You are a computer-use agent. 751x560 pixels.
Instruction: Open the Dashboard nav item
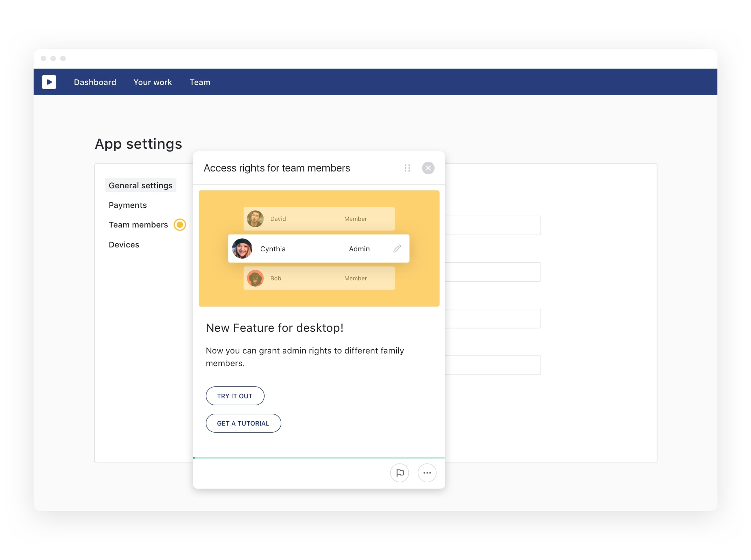[95, 82]
